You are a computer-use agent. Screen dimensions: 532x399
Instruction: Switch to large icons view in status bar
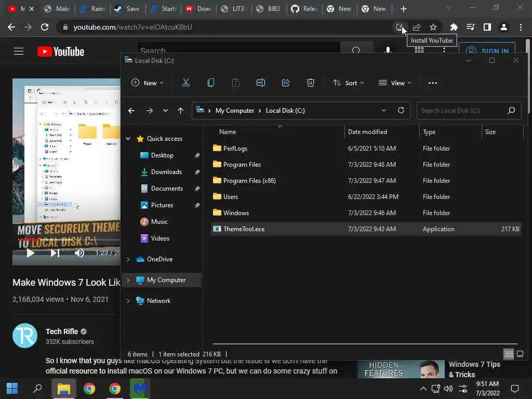tap(520, 354)
